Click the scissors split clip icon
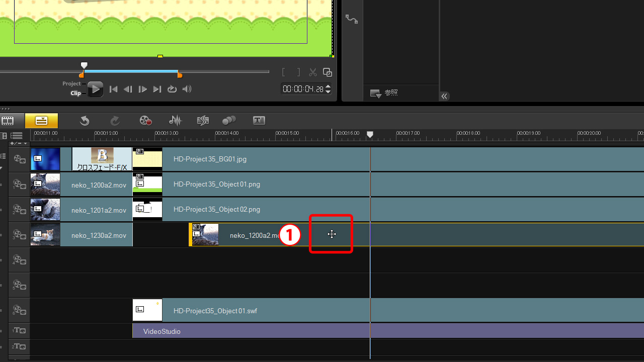The height and width of the screenshot is (362, 644). point(313,72)
